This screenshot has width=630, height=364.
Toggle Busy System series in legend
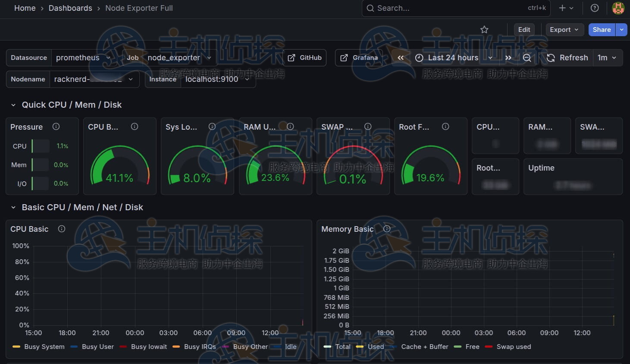click(44, 347)
